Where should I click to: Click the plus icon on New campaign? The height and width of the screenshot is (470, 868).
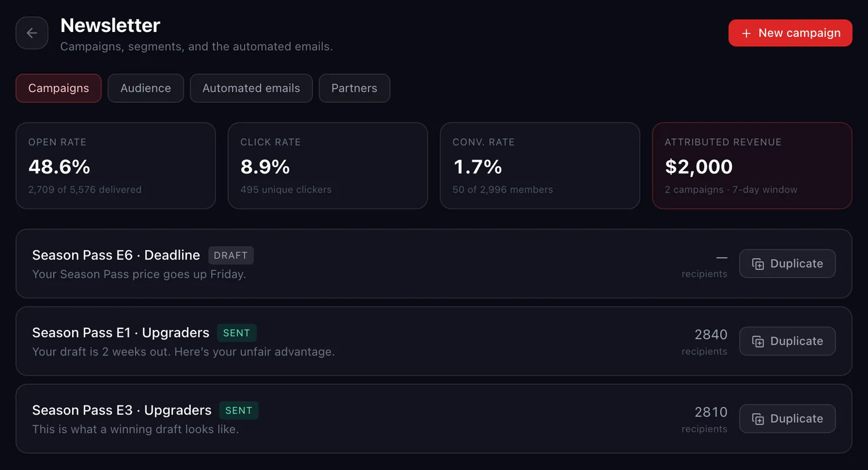[746, 33]
